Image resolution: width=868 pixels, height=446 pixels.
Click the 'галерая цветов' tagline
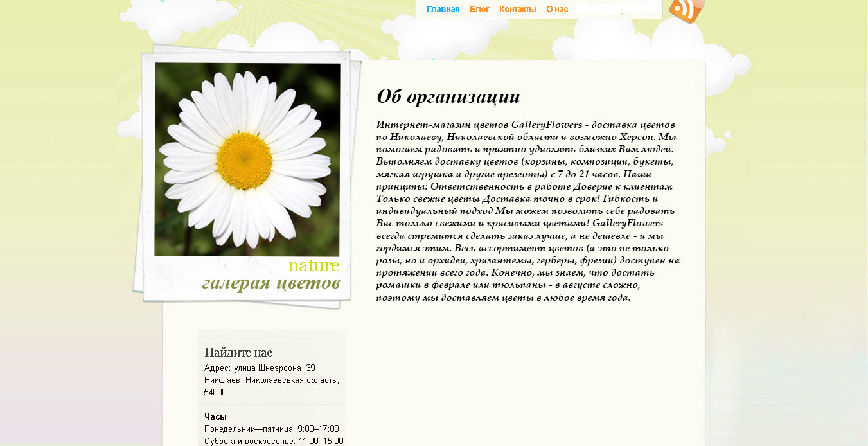tap(270, 283)
